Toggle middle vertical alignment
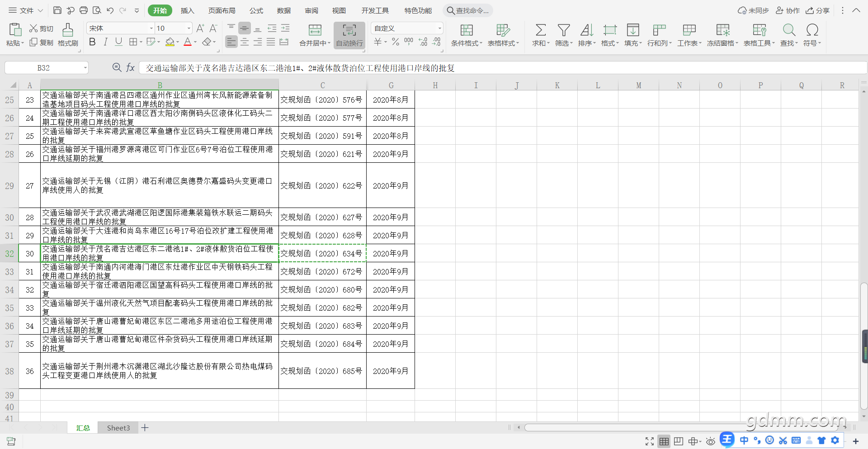Image resolution: width=868 pixels, height=449 pixels. [x=245, y=28]
